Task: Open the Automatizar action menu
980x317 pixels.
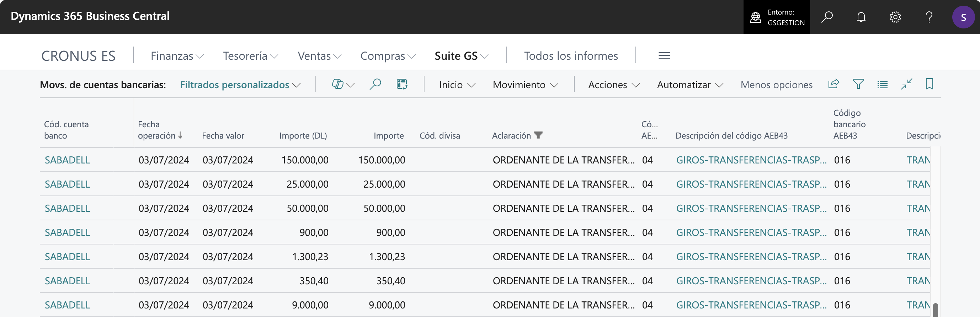Action: (x=690, y=85)
